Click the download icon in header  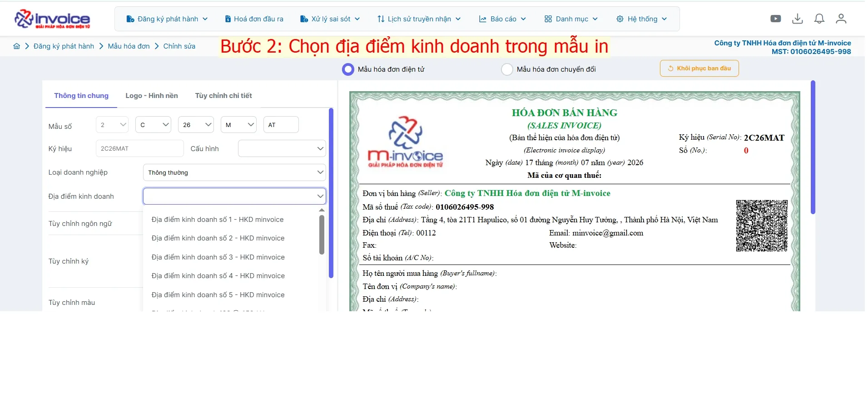point(798,19)
